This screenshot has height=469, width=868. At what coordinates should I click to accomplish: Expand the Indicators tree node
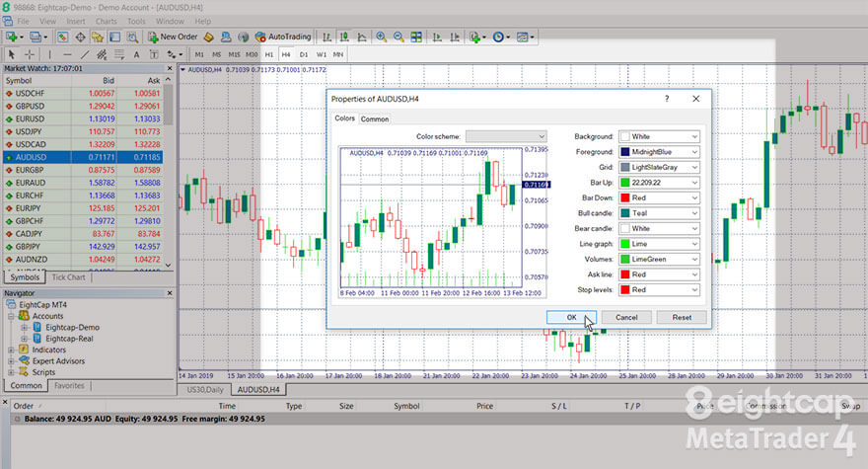pos(11,350)
